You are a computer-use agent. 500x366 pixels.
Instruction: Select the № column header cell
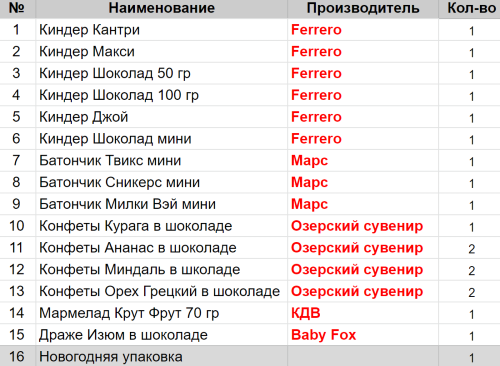pyautogui.click(x=17, y=8)
